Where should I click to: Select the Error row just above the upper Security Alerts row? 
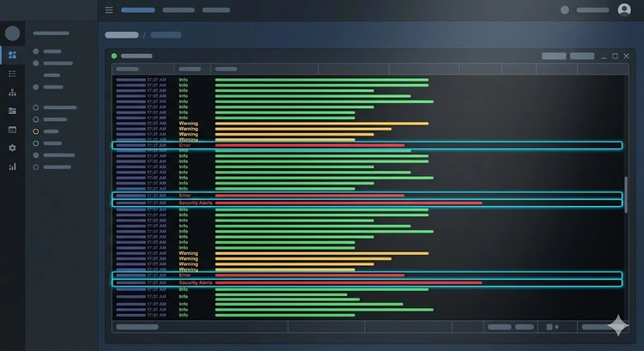click(x=368, y=196)
